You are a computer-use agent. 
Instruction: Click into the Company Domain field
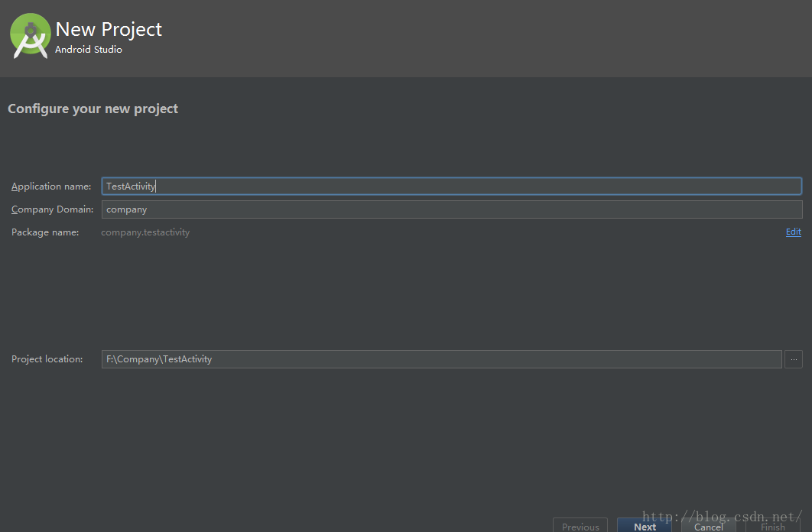tap(451, 209)
